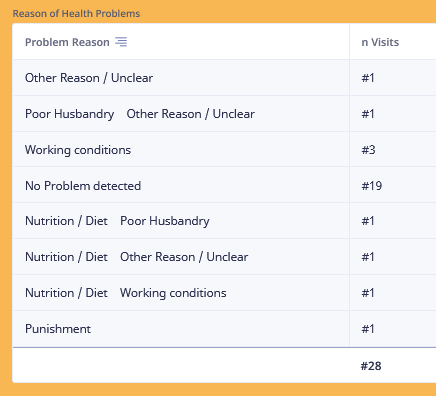This screenshot has width=436, height=396.
Task: Click Other Reason / Unclear tag after Nutrition / Diet
Action: click(x=184, y=257)
